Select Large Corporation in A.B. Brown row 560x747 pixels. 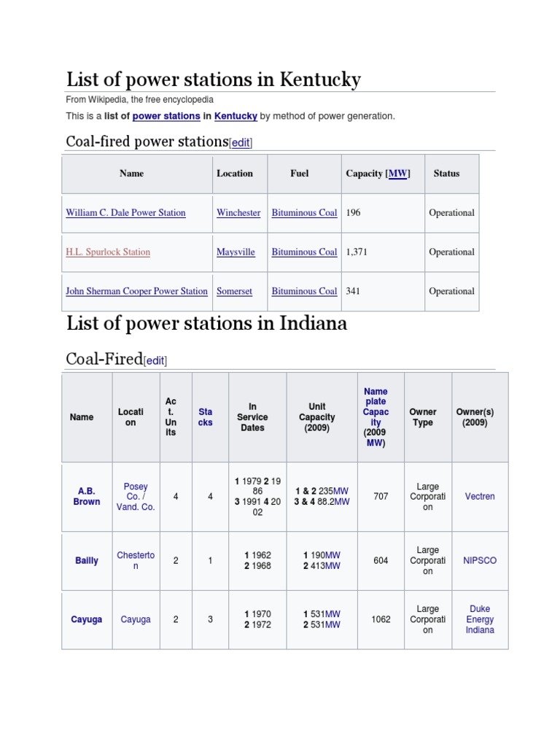(427, 497)
